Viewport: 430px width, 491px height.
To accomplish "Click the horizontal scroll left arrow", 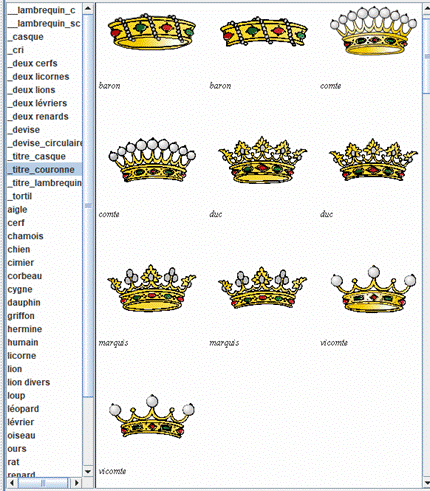I will click(12, 483).
